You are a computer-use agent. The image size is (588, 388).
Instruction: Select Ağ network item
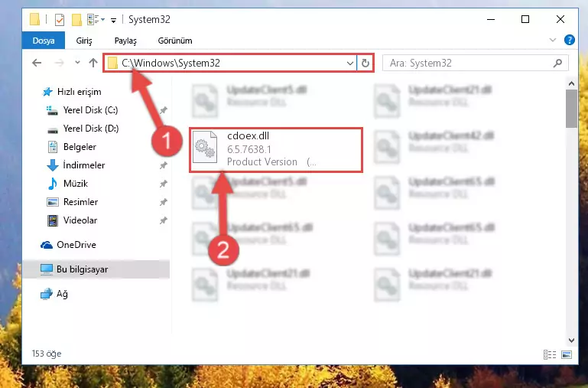[62, 294]
